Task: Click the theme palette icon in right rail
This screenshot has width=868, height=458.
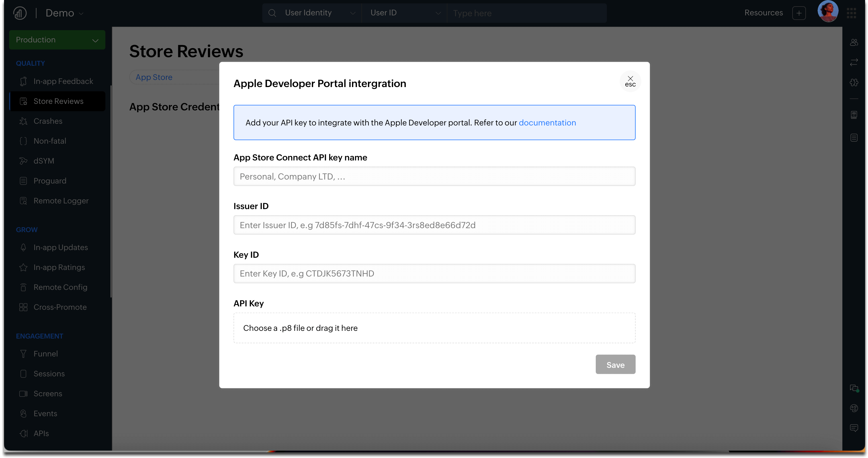Action: [x=854, y=408]
